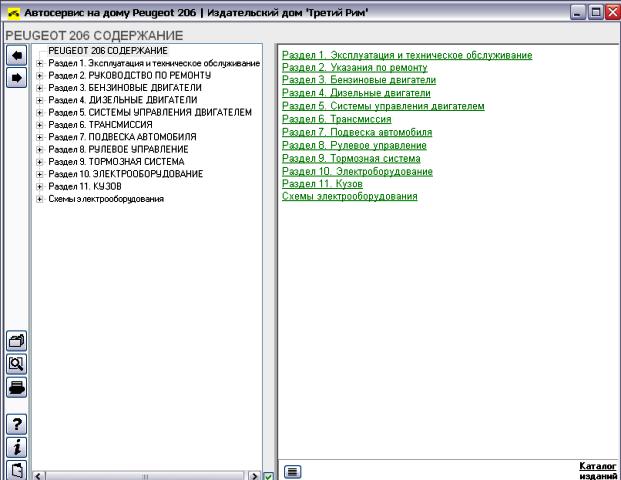
Task: Expand Раздел 6 ТРАНСМИССИЯ node
Action: [40, 125]
